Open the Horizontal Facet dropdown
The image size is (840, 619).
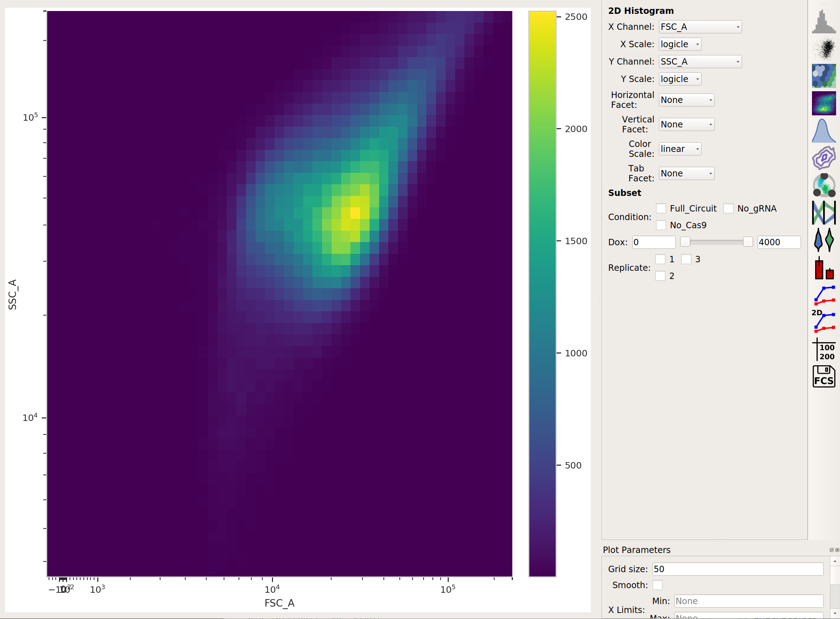click(686, 100)
